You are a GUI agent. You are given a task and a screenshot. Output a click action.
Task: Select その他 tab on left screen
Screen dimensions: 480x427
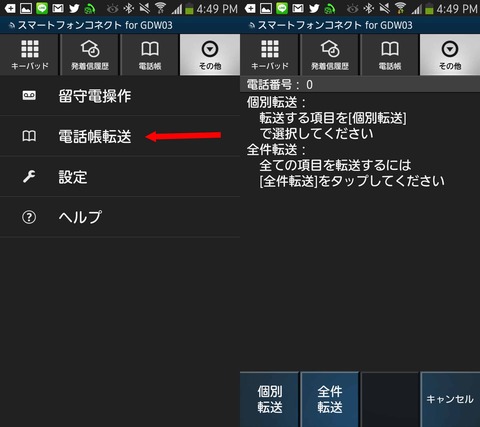210,55
